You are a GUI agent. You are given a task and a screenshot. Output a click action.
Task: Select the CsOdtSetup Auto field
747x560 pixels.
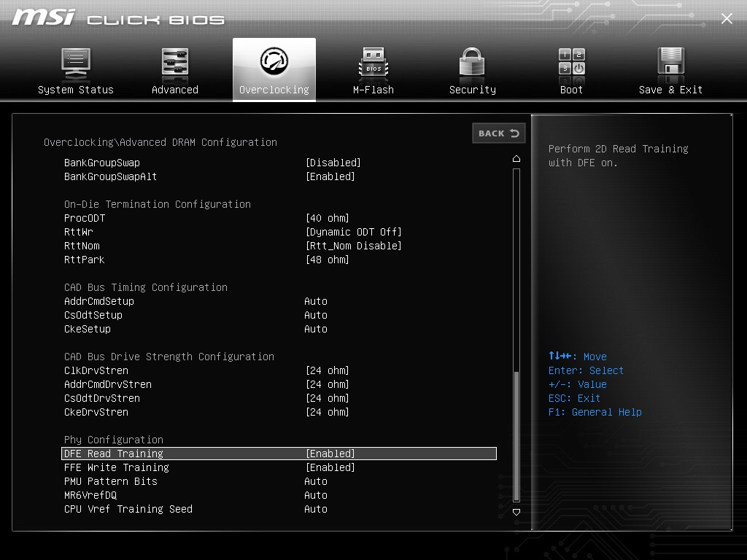click(x=315, y=315)
